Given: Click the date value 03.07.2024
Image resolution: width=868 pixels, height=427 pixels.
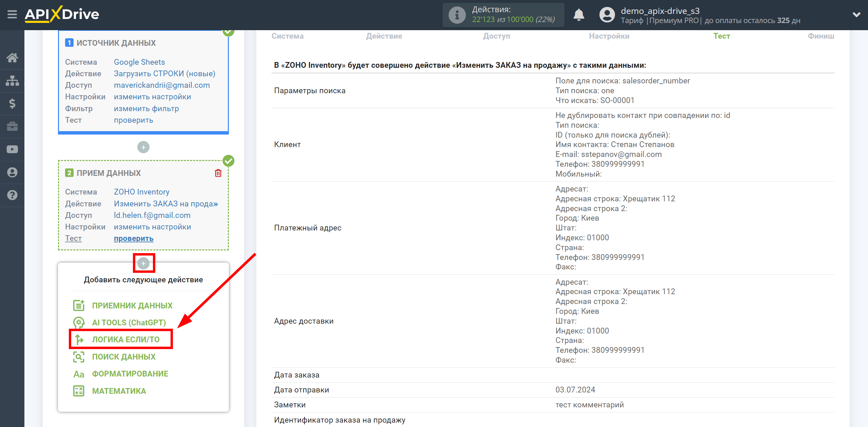Looking at the screenshot, I should tap(575, 390).
